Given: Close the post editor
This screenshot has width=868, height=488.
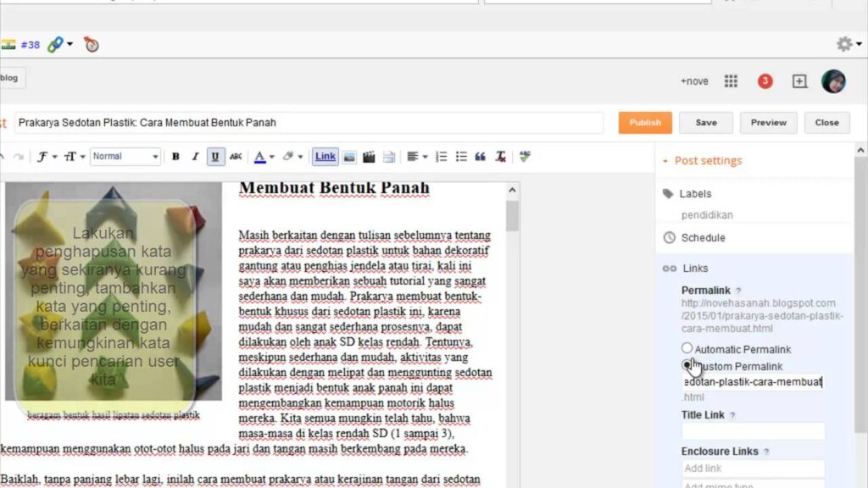Looking at the screenshot, I should pos(826,122).
